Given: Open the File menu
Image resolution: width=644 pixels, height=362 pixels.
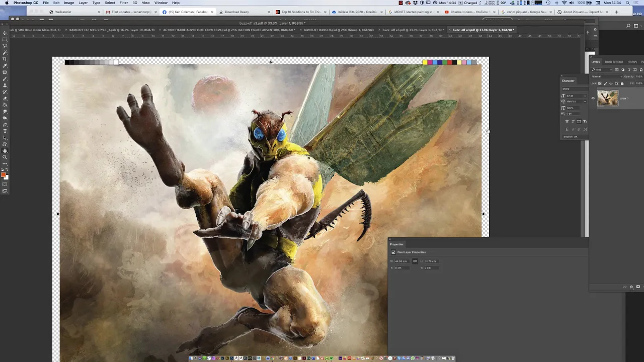Looking at the screenshot, I should [46, 3].
